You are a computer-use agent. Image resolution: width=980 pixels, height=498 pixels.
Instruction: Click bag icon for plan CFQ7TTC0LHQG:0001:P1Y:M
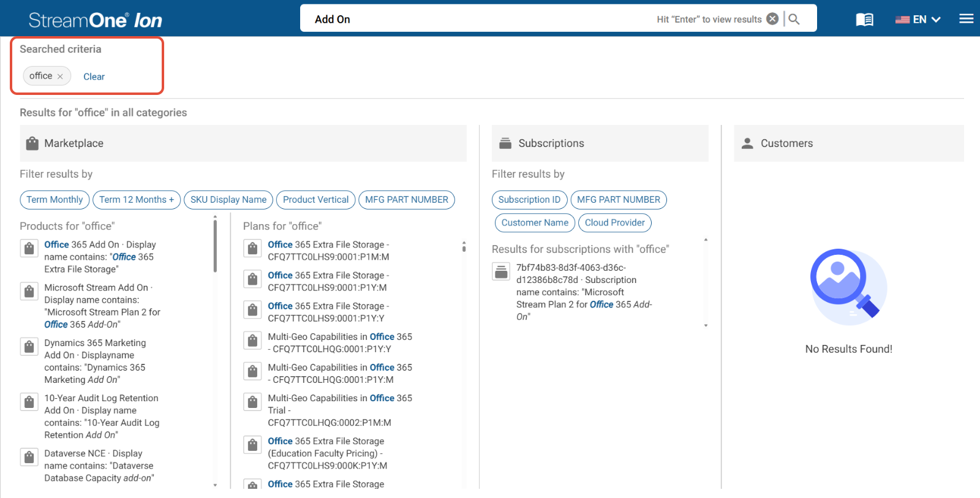point(252,371)
